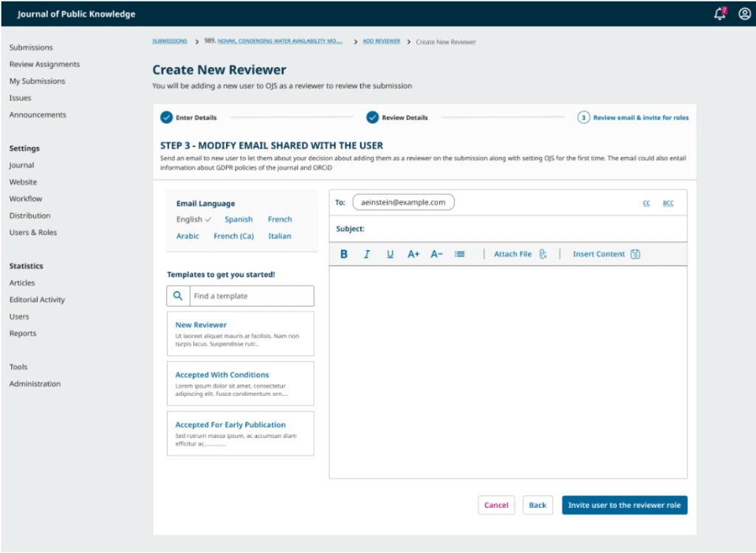Toggle bold text formatting
The width and height of the screenshot is (756, 553).
pos(343,254)
